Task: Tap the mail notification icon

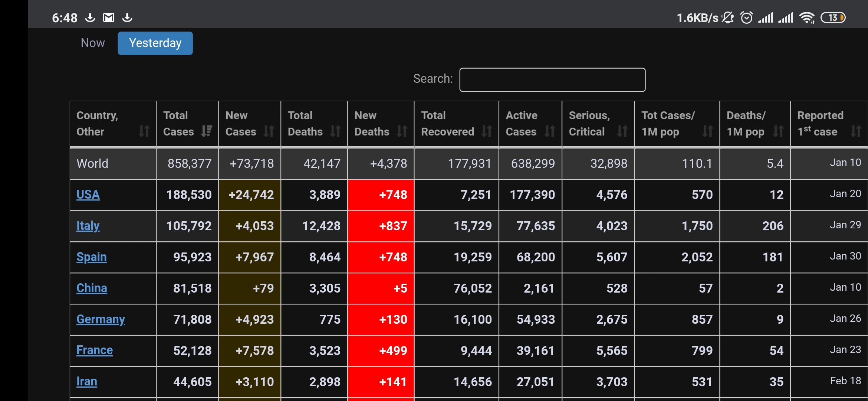Action: 109,17
